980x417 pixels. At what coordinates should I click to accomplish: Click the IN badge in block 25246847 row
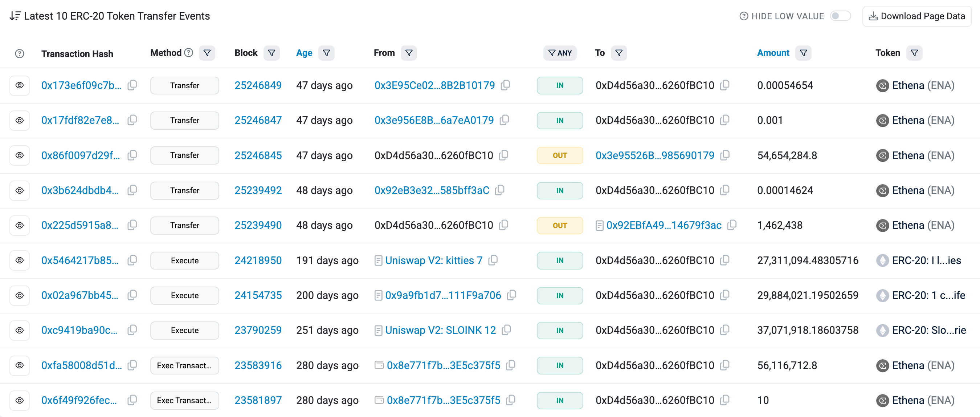click(x=560, y=120)
